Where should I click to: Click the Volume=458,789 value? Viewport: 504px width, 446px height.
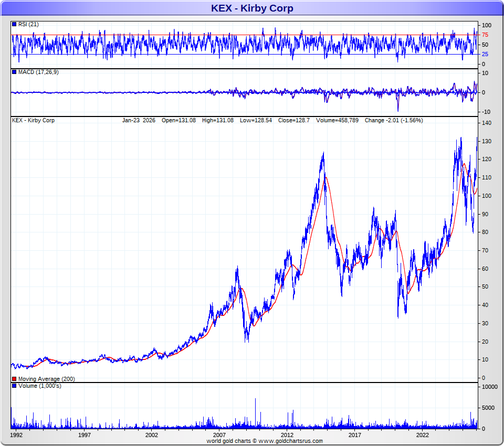point(337,120)
